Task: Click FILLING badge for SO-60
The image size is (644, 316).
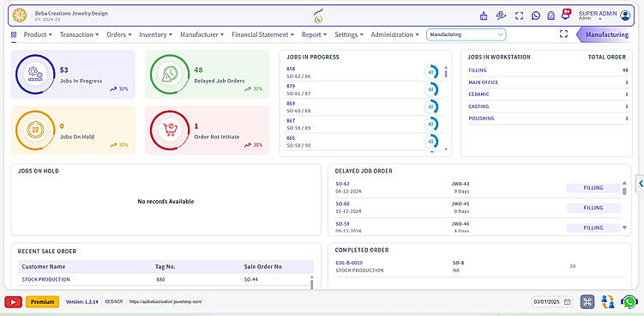Action: tap(593, 208)
